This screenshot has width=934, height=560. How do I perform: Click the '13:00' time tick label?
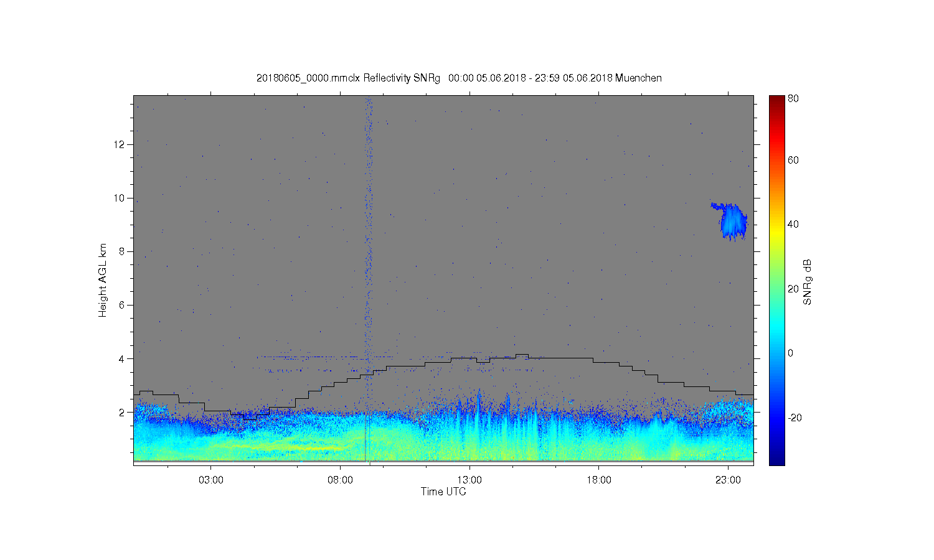(x=469, y=480)
